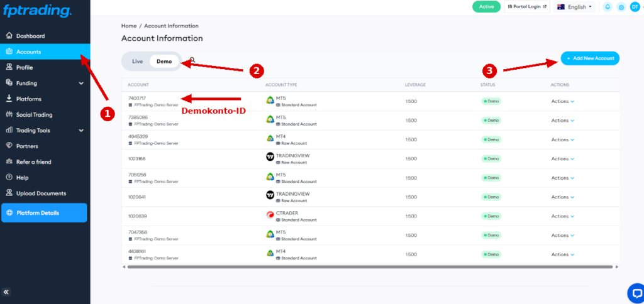Click the Demo status badge for 7400717
This screenshot has height=304, width=644.
click(491, 101)
